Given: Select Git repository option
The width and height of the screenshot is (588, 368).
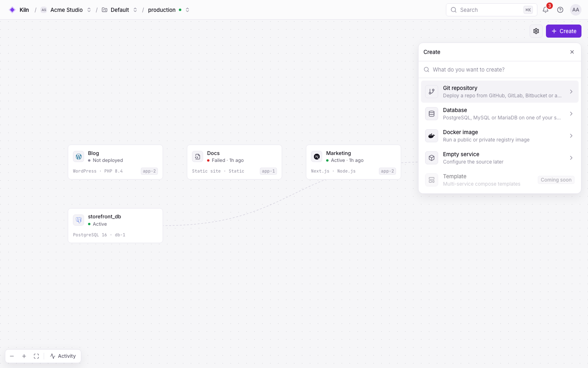Looking at the screenshot, I should [x=500, y=92].
